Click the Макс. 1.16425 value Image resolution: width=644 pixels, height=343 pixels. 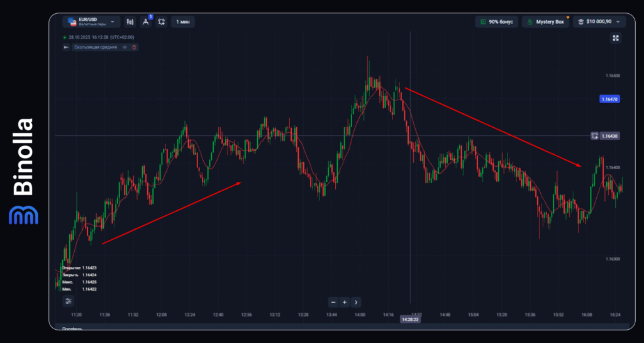[79, 282]
